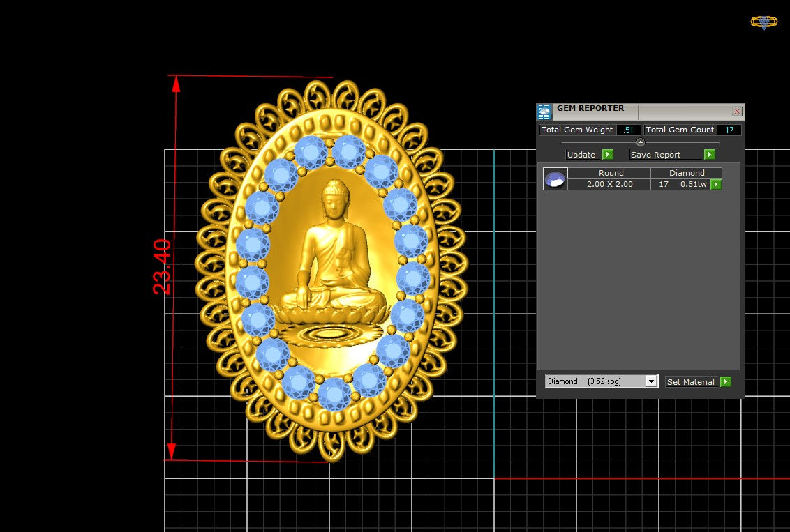The height and width of the screenshot is (532, 790).
Task: Click the Gem Reporter panel icon
Action: pos(544,112)
